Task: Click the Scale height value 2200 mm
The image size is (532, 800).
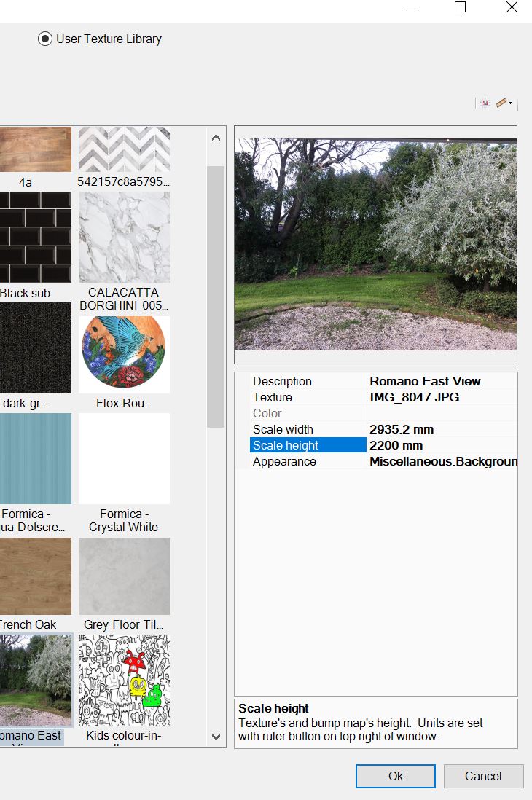Action: pyautogui.click(x=396, y=445)
